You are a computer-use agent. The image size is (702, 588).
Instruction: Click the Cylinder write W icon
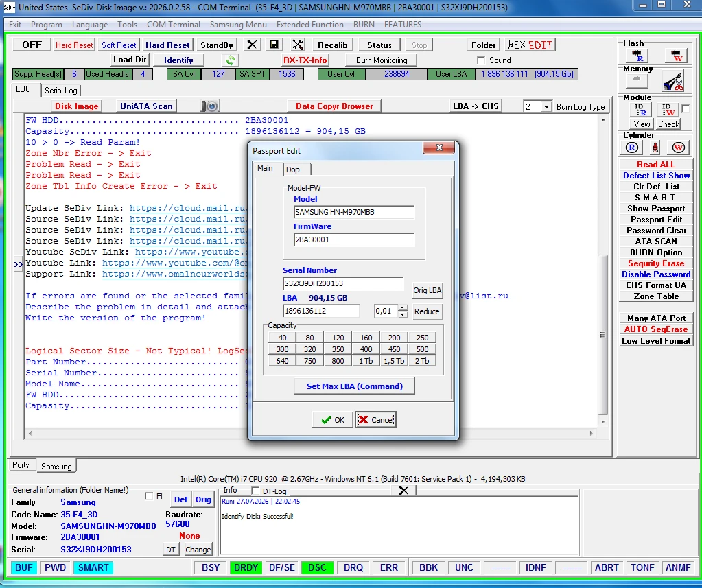tap(678, 148)
